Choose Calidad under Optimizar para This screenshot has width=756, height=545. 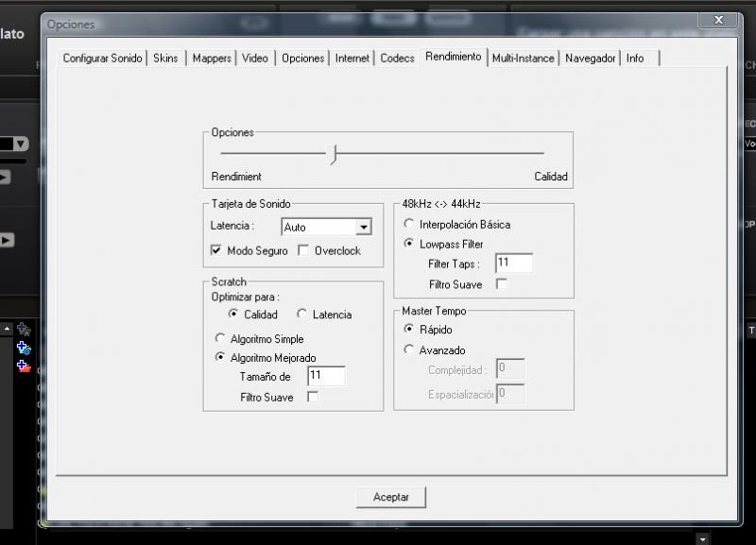(x=232, y=314)
